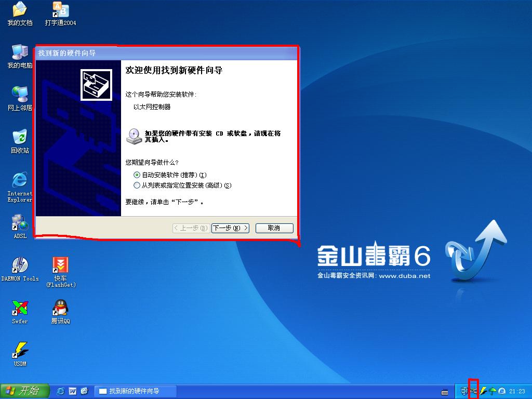Click green umbrella tray icon

click(x=493, y=391)
